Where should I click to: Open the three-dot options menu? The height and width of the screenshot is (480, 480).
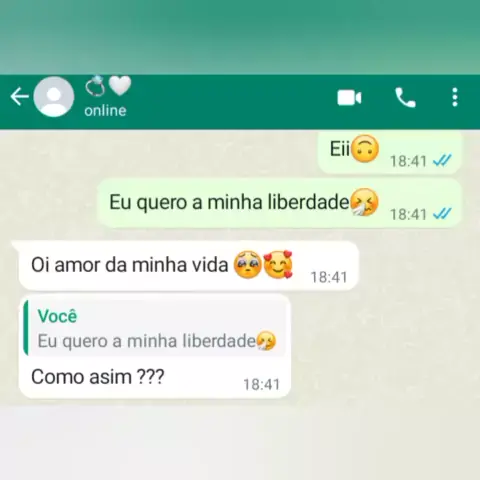pos(455,97)
